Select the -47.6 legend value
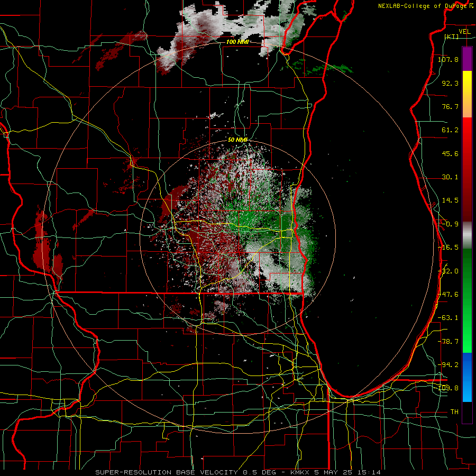Screen dimensions: 476x476 click(x=448, y=295)
